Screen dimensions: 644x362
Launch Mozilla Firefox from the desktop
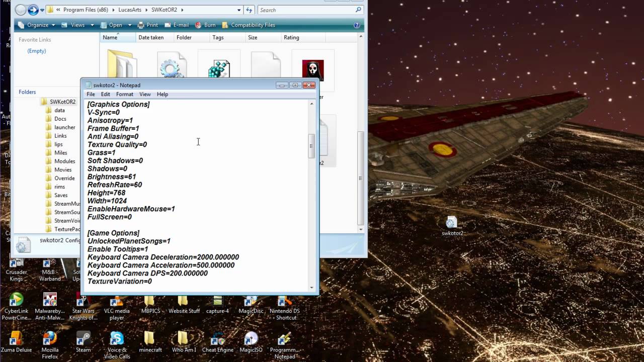50,345
